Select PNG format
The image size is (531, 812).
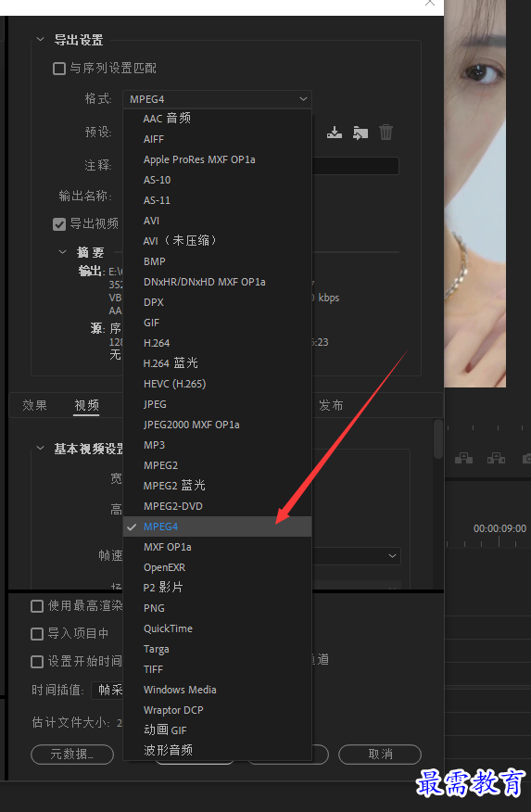pos(217,608)
